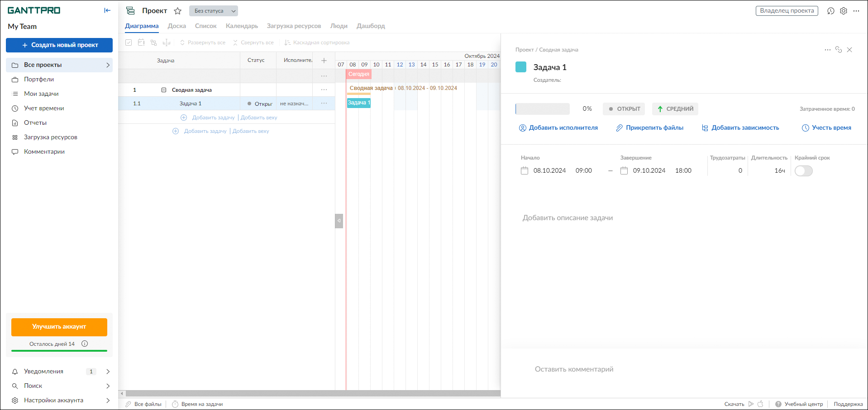This screenshot has height=410, width=868.
Task: Collapse the Сводная задача tree row
Action: pos(164,90)
